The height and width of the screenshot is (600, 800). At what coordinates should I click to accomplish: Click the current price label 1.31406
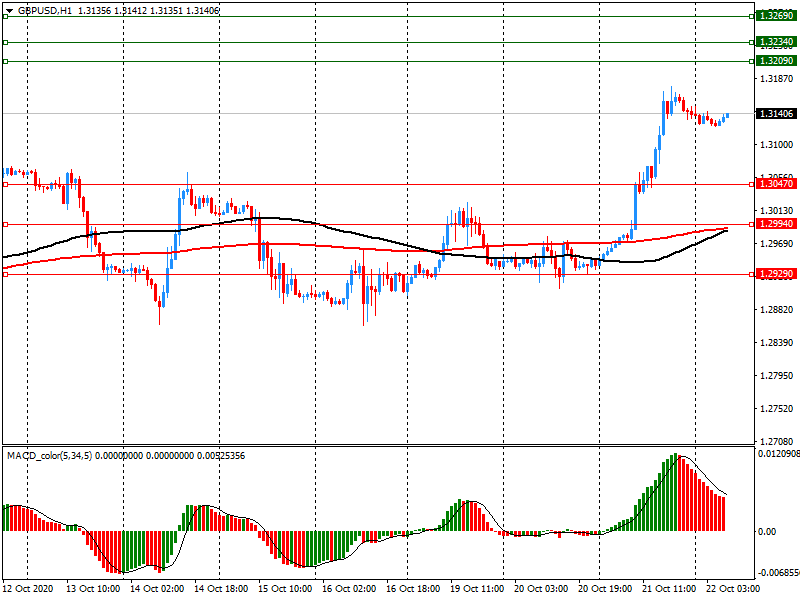(776, 113)
